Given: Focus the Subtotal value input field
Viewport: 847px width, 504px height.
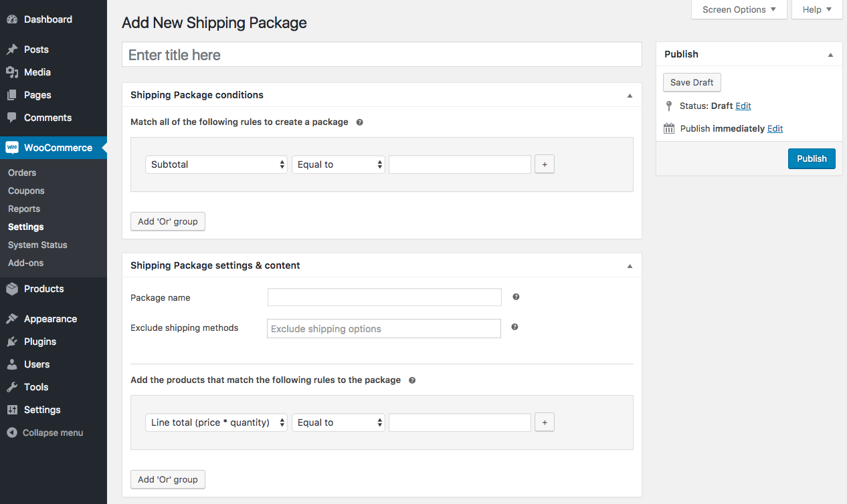Looking at the screenshot, I should 460,164.
